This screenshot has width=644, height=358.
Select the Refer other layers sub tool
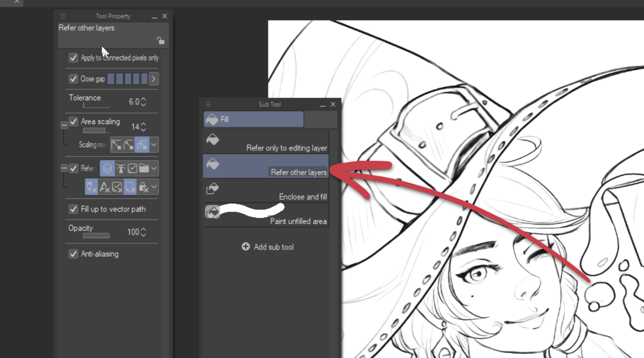pos(266,166)
